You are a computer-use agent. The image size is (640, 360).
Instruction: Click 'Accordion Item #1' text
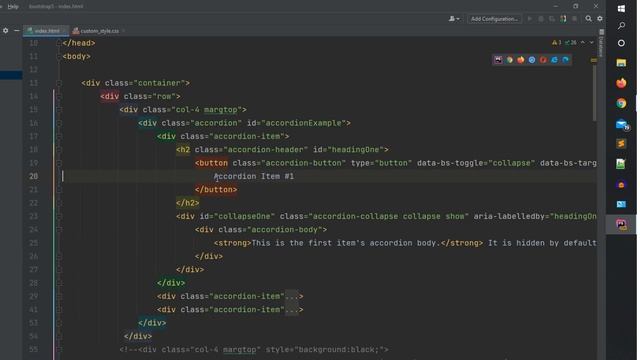pos(254,176)
